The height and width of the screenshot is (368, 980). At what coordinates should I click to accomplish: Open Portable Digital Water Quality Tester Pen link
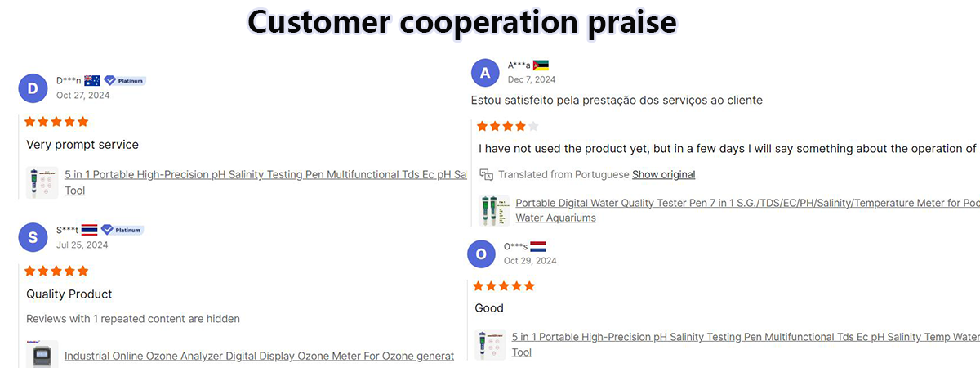747,210
